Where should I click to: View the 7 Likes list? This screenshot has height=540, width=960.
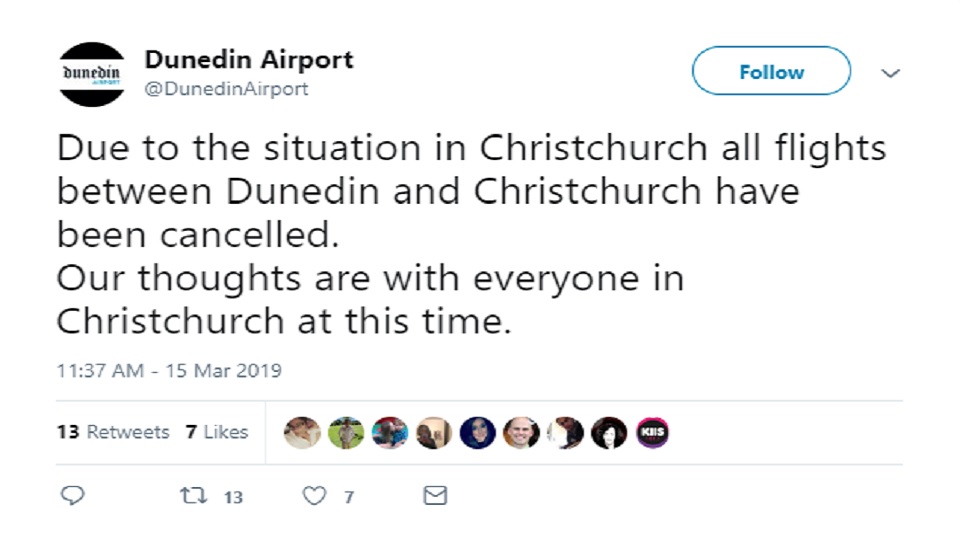tap(216, 432)
